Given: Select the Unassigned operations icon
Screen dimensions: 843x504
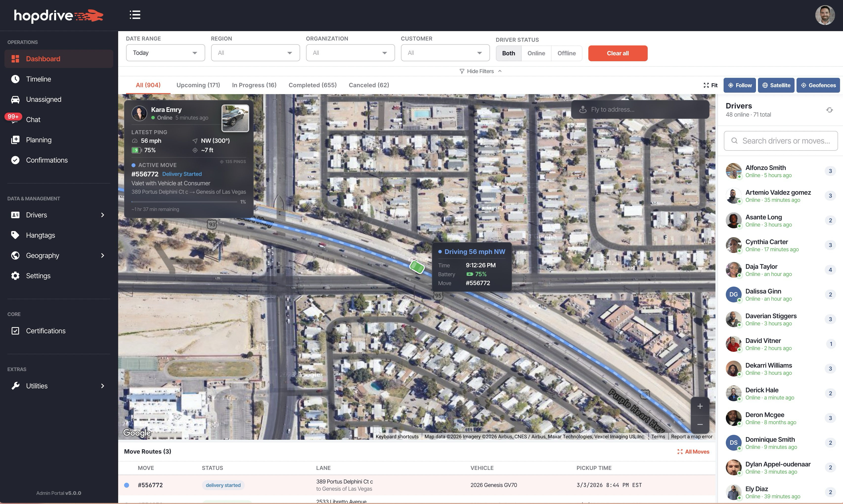Looking at the screenshot, I should 16,99.
